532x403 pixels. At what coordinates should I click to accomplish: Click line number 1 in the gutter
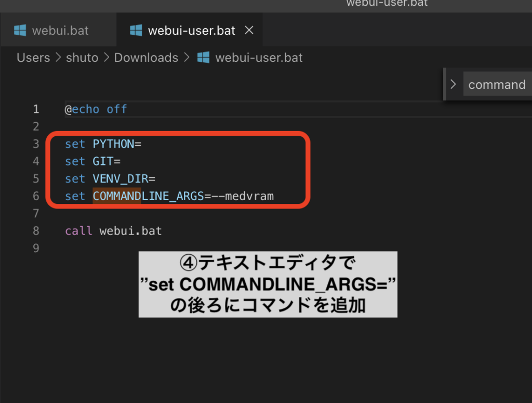click(36, 109)
